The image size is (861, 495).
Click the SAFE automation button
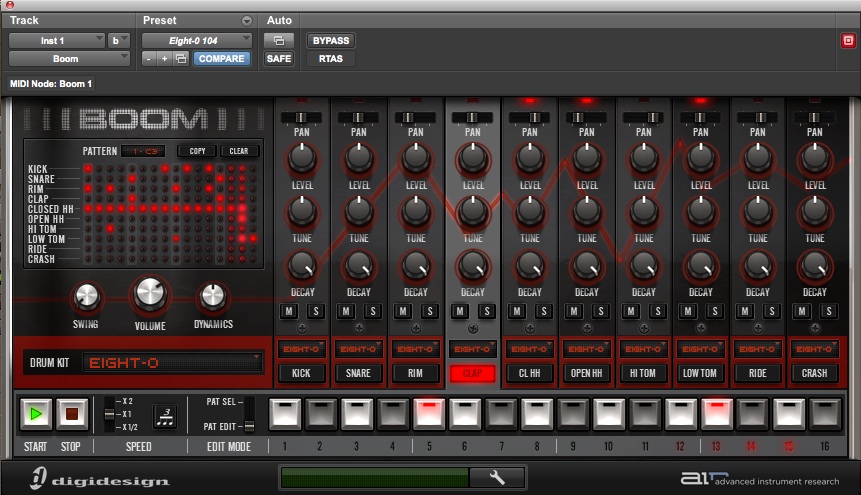279,59
